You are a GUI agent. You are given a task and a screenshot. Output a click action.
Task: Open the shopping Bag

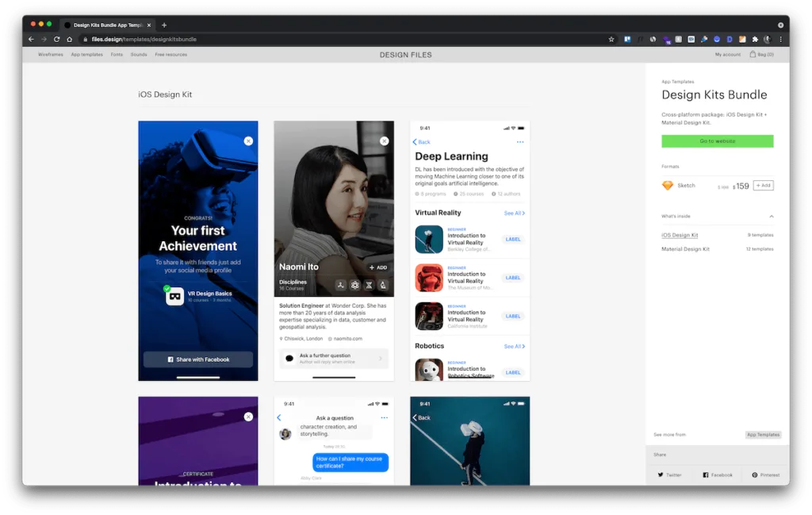coord(762,55)
